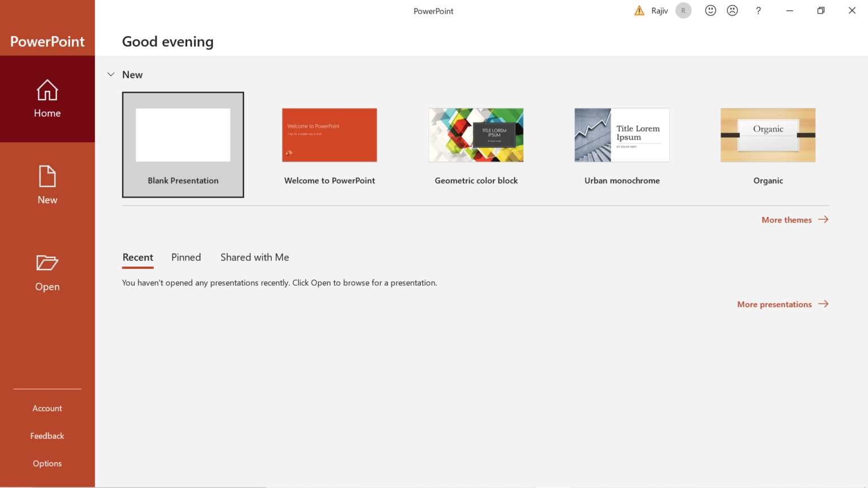The width and height of the screenshot is (868, 488).
Task: Create a Blank Presentation
Action: click(x=183, y=145)
